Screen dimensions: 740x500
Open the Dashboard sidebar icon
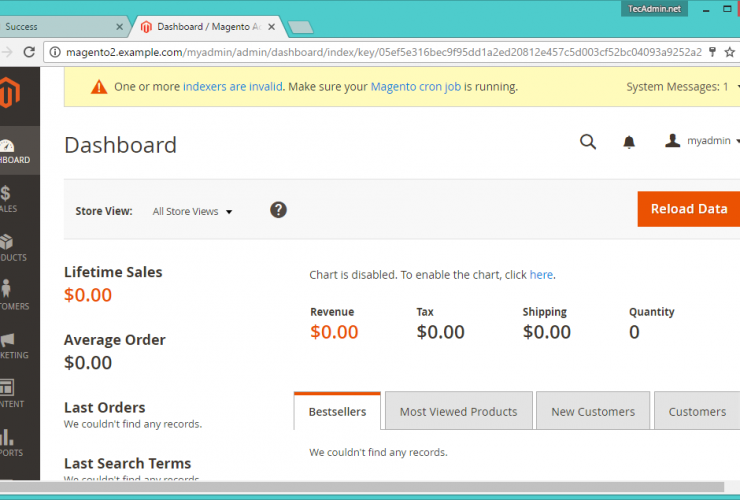(x=10, y=150)
